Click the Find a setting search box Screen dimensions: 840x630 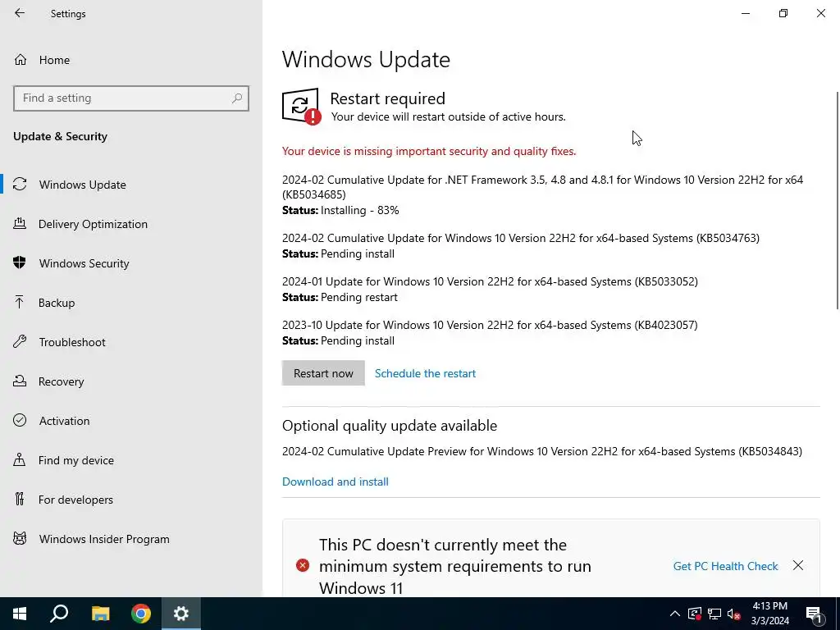(x=131, y=98)
